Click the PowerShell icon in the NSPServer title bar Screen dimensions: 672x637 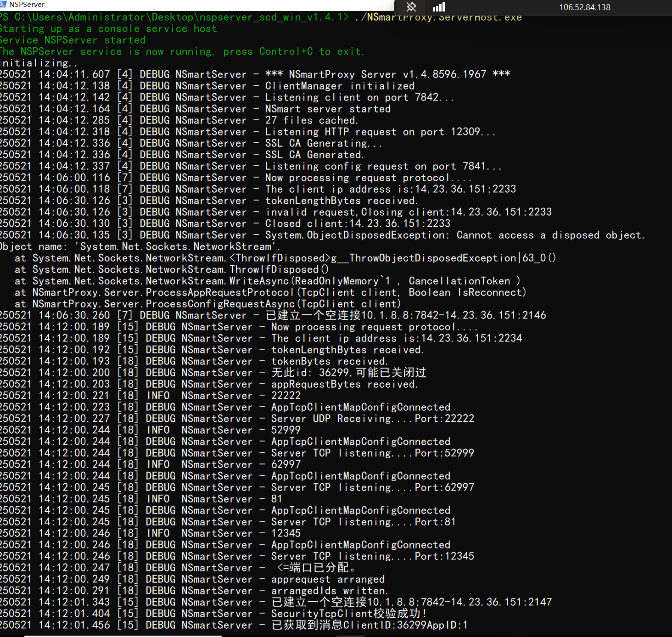click(x=3, y=5)
